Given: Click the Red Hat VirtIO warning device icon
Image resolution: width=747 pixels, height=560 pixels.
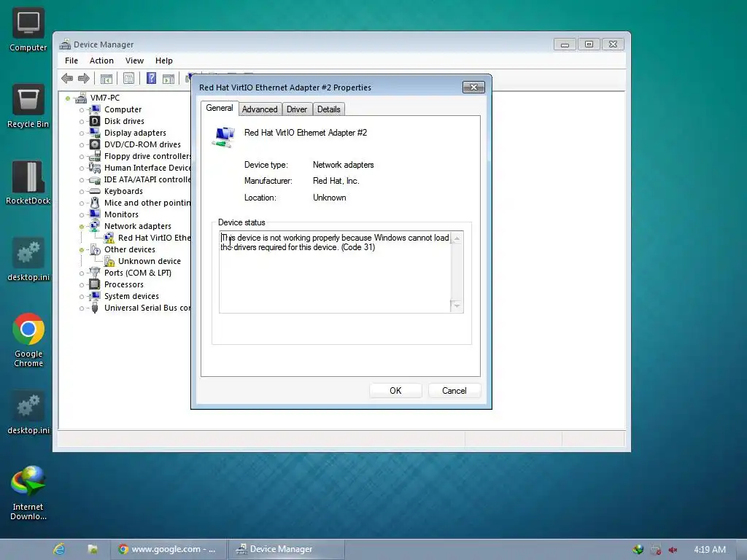Looking at the screenshot, I should [109, 238].
